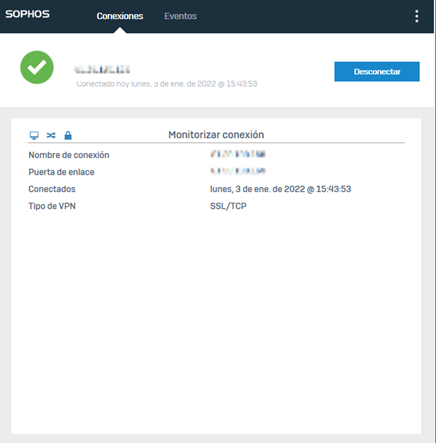
Task: Select the blurred connection name in header
Action: coord(102,69)
